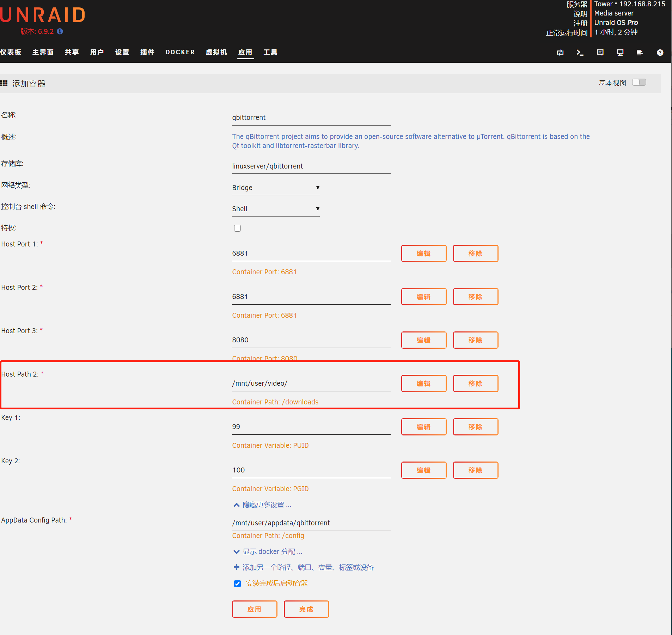Click 编辑 for Key 2 PGID

coord(424,470)
